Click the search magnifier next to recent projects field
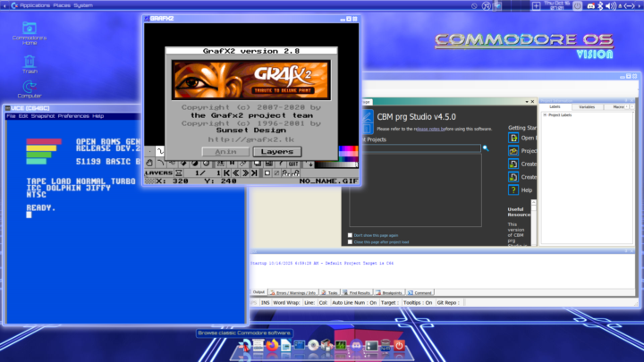 click(486, 148)
